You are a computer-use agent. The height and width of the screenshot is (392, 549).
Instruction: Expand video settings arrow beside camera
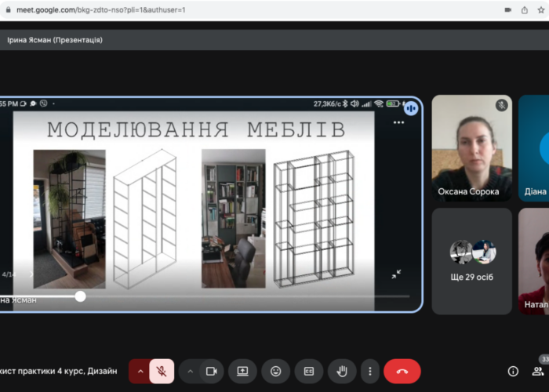[190, 371]
